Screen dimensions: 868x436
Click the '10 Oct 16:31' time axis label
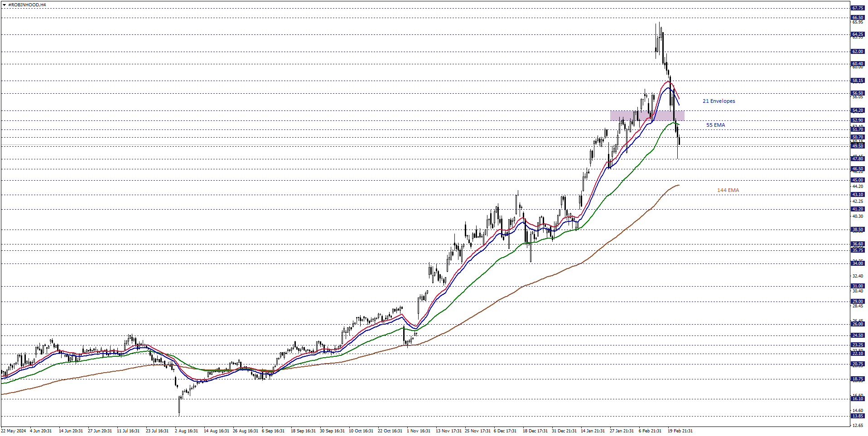pos(361,431)
